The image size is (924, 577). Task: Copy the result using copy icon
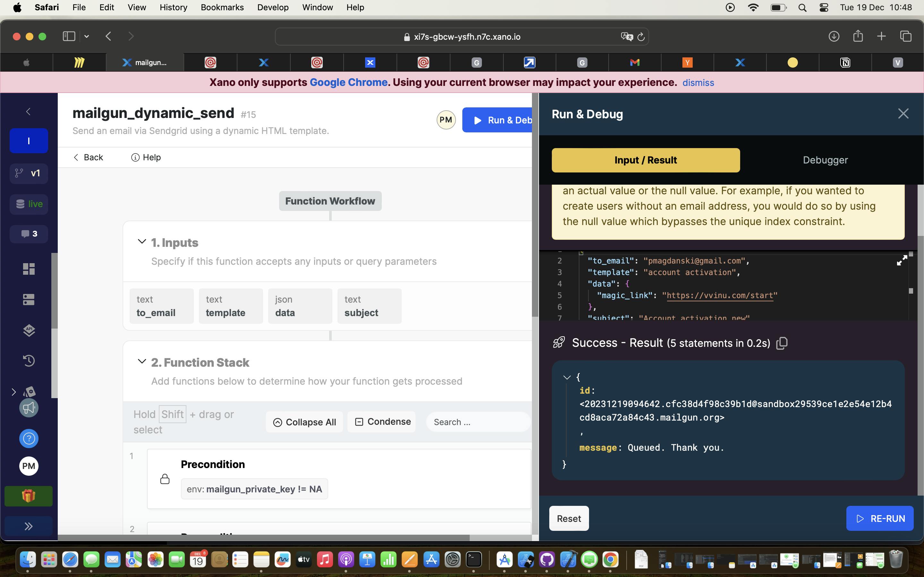coord(782,343)
